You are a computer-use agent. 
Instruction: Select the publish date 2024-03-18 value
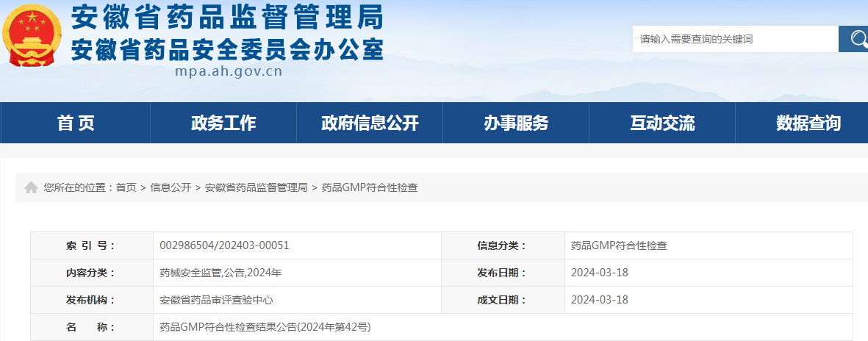pyautogui.click(x=600, y=273)
